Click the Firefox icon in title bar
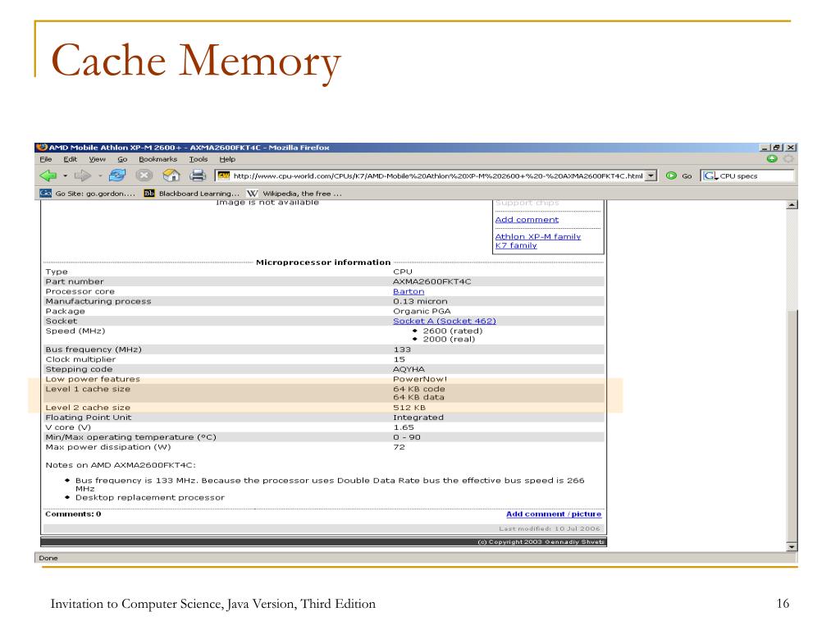 pyautogui.click(x=43, y=148)
